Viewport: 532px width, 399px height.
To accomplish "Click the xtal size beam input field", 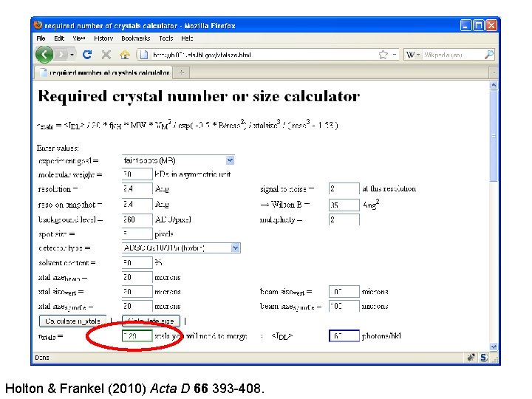I will (137, 277).
